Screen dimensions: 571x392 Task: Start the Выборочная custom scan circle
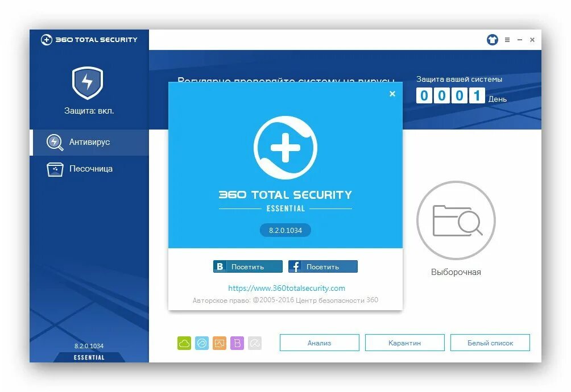point(456,220)
